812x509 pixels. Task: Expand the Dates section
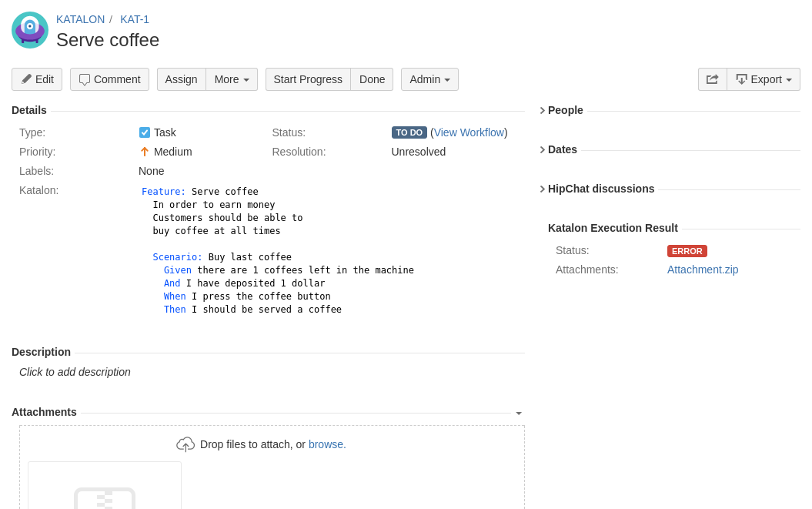[x=558, y=150]
